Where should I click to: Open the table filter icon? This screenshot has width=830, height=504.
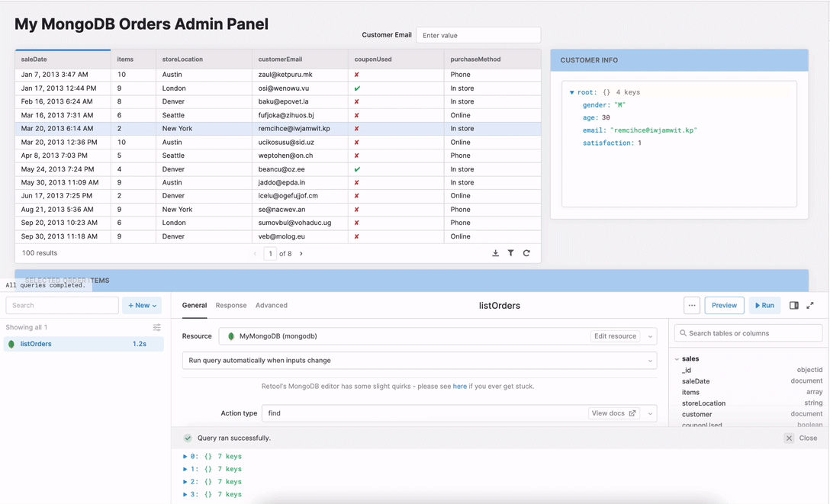click(x=511, y=253)
